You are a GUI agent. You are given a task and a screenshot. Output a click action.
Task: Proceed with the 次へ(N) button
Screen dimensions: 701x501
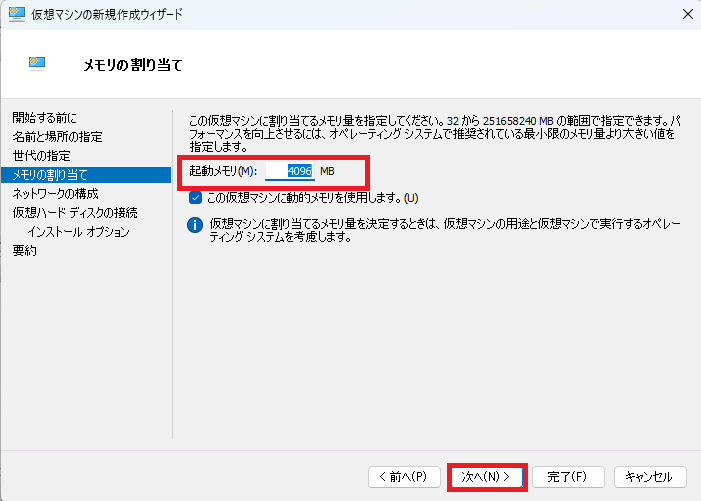(x=486, y=477)
